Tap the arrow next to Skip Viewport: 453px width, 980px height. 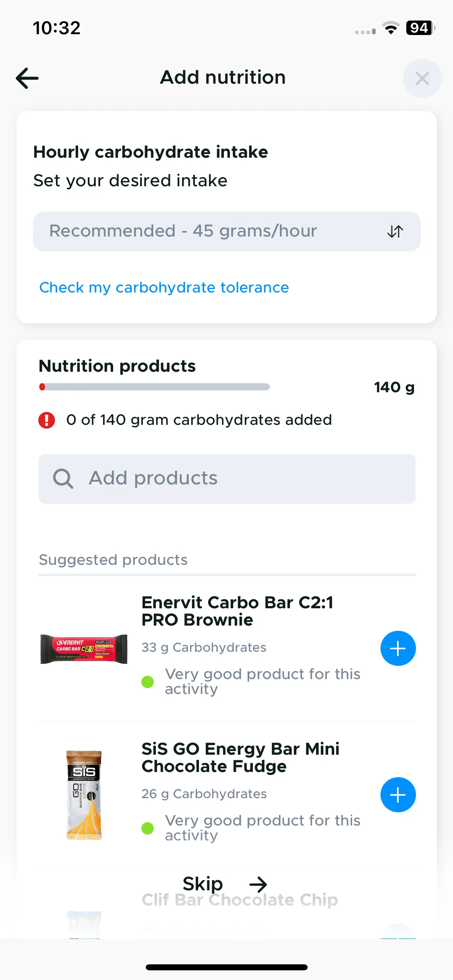[258, 884]
